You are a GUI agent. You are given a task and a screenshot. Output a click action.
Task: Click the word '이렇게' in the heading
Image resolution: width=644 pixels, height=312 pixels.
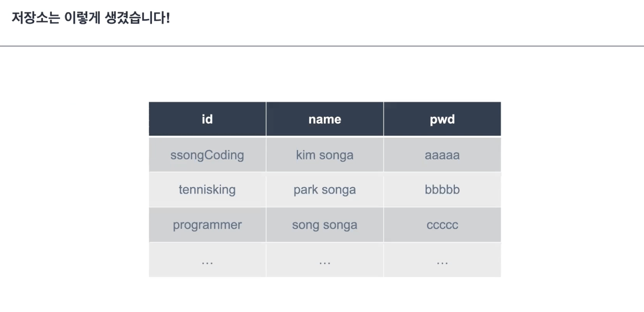[82, 18]
